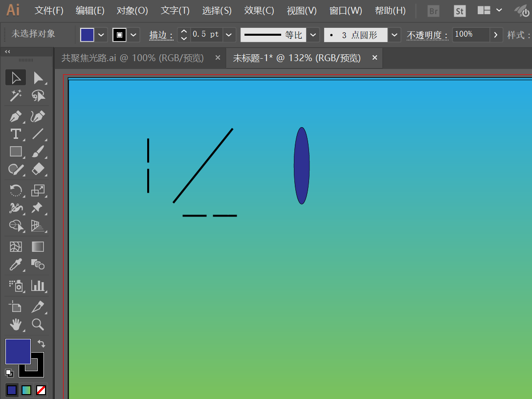Image resolution: width=532 pixels, height=399 pixels.
Task: Adjust stroke weight stepper arrows
Action: coord(184,35)
